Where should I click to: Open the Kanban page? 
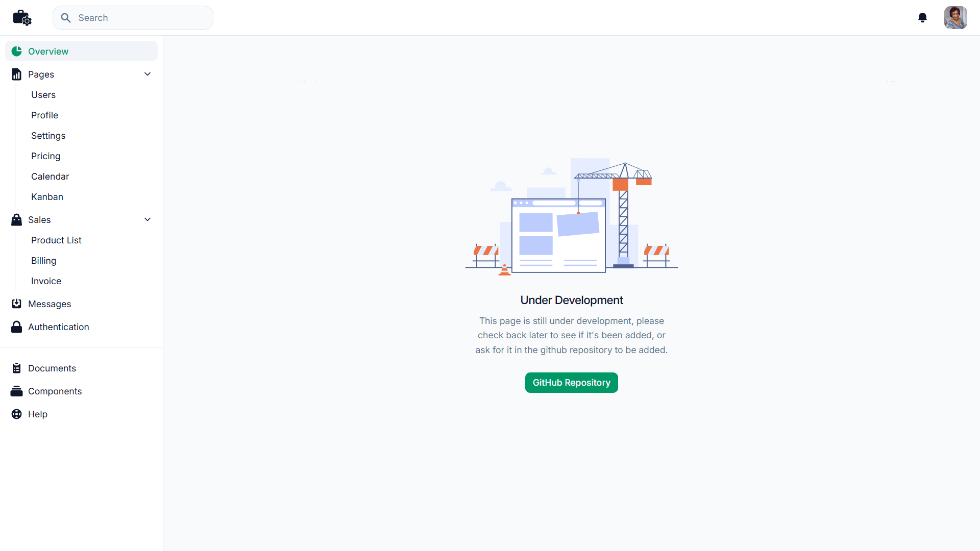[x=47, y=197]
